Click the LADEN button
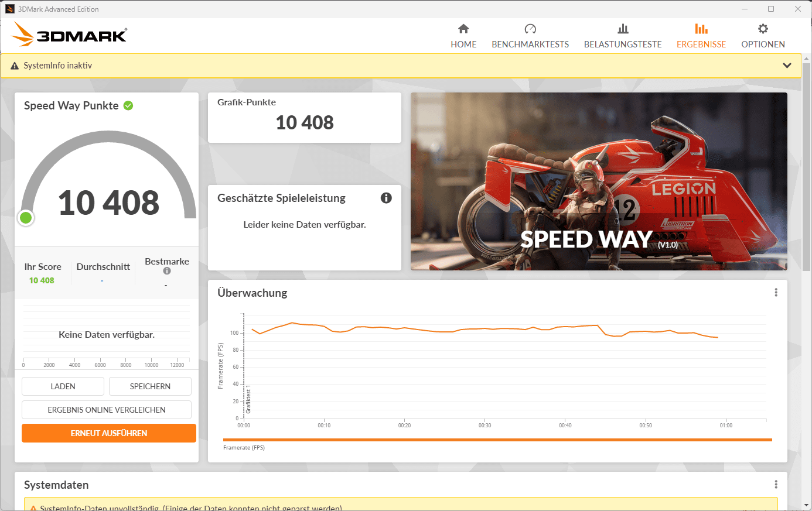 click(x=63, y=386)
